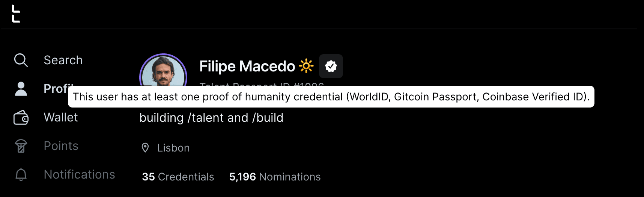The image size is (644, 197).
Task: Click the Profile person icon
Action: pyautogui.click(x=21, y=89)
